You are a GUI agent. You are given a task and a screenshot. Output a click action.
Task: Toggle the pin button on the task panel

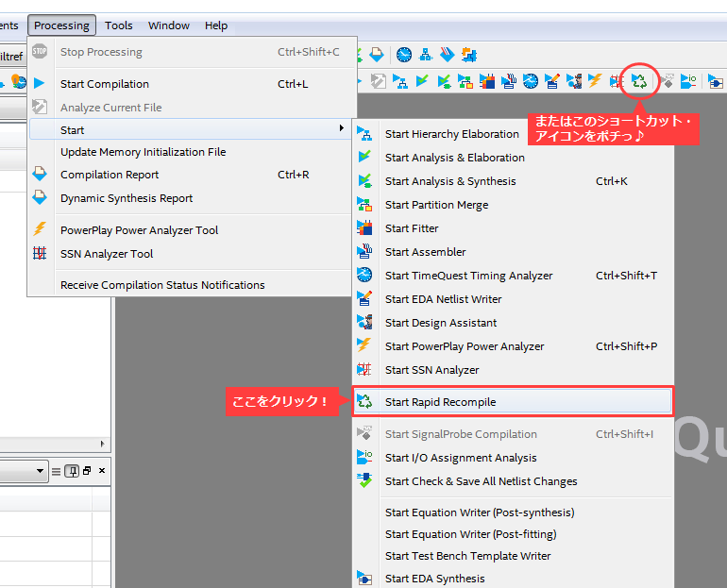pyautogui.click(x=72, y=471)
